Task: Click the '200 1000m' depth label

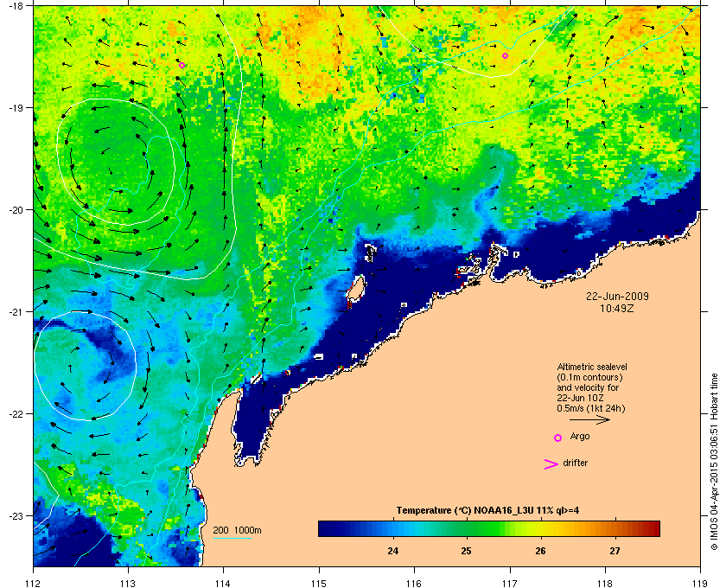Action: pyautogui.click(x=237, y=531)
